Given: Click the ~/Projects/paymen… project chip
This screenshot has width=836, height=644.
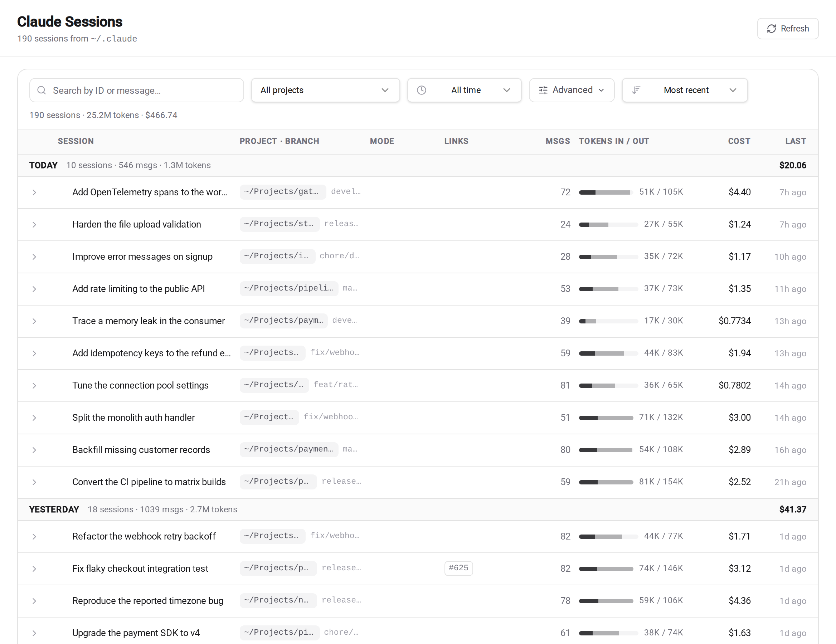Looking at the screenshot, I should click(288, 449).
